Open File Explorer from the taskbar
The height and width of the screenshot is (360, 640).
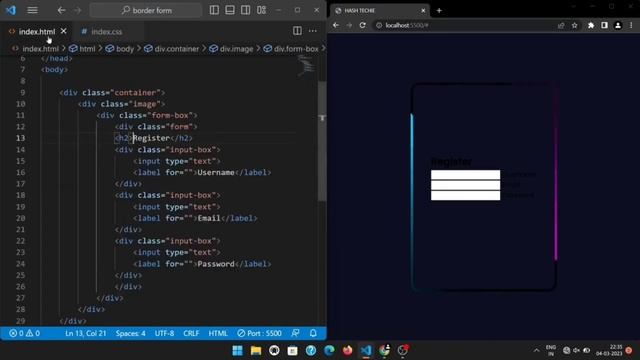[x=256, y=350]
